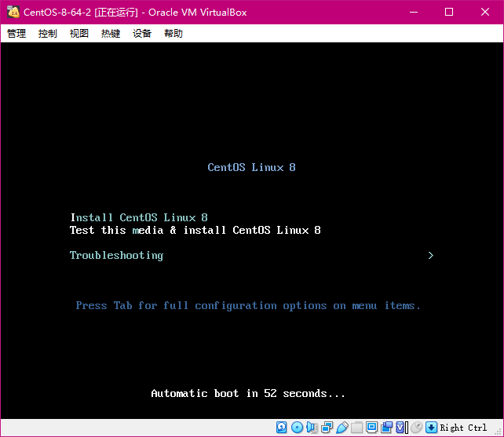Screen dimensions: 504x437
Task: Click the network adapters indicator icon
Action: (327, 428)
